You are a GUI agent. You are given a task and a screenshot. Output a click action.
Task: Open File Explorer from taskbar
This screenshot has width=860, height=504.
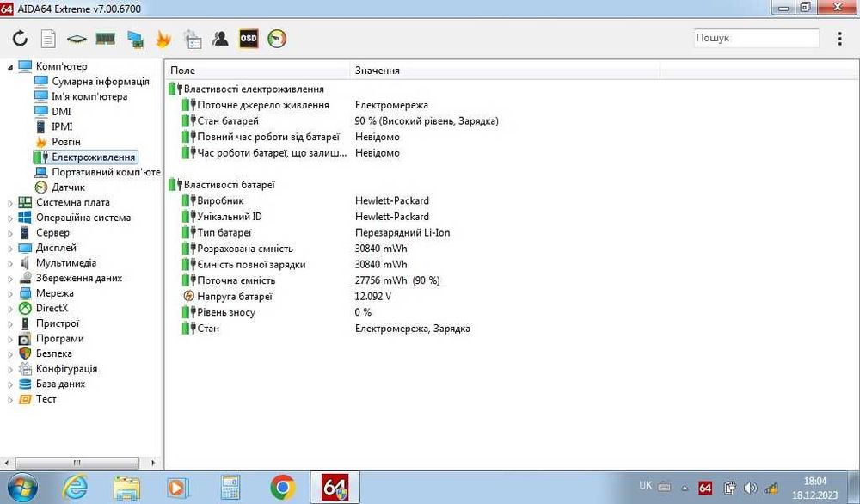pyautogui.click(x=126, y=488)
